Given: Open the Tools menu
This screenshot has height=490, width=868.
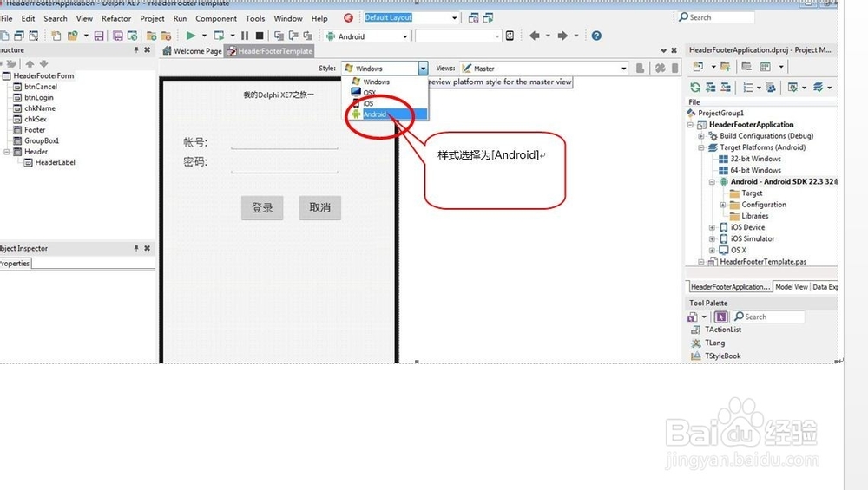Looking at the screenshot, I should coord(255,18).
